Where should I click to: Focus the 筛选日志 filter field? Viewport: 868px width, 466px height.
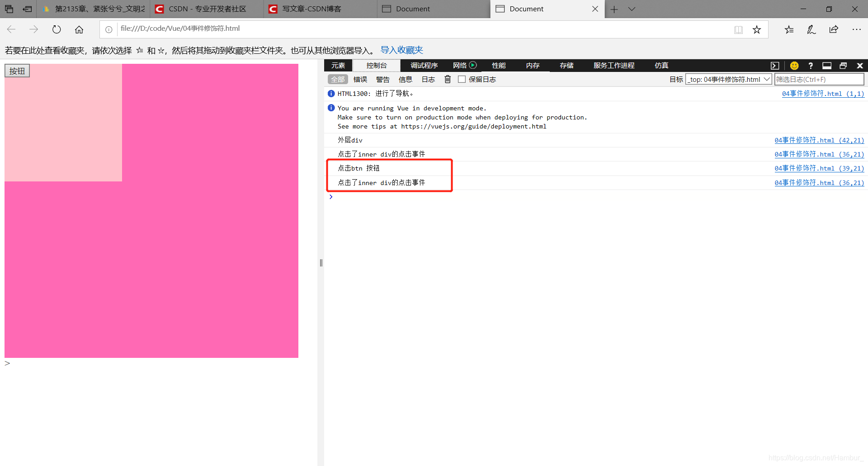point(819,79)
